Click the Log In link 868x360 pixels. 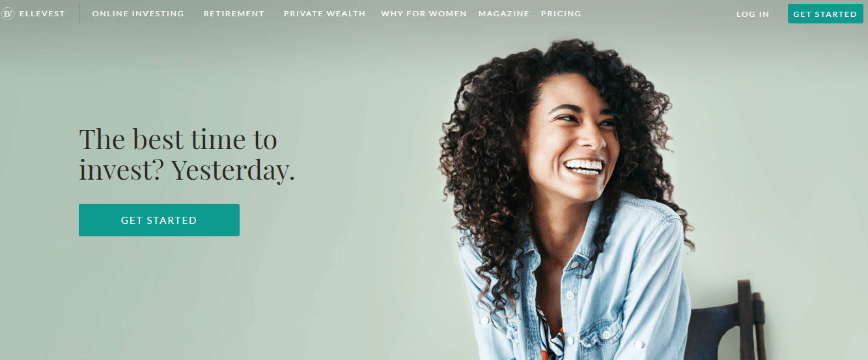(x=753, y=14)
